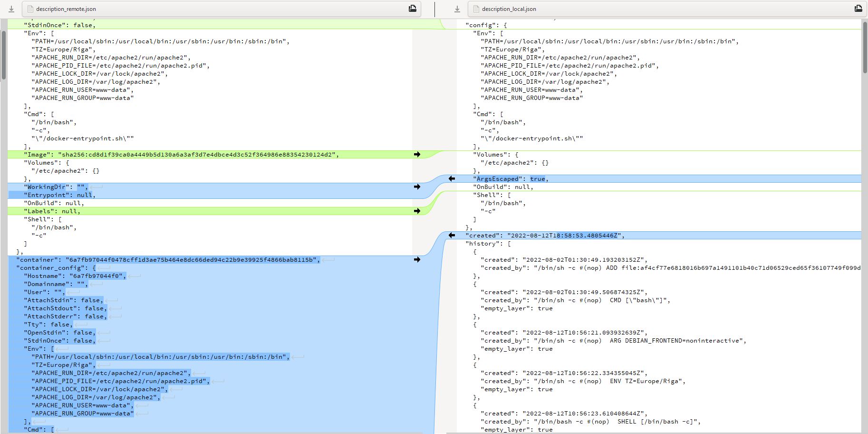Click the "AttachStdout": false line

click(x=65, y=308)
